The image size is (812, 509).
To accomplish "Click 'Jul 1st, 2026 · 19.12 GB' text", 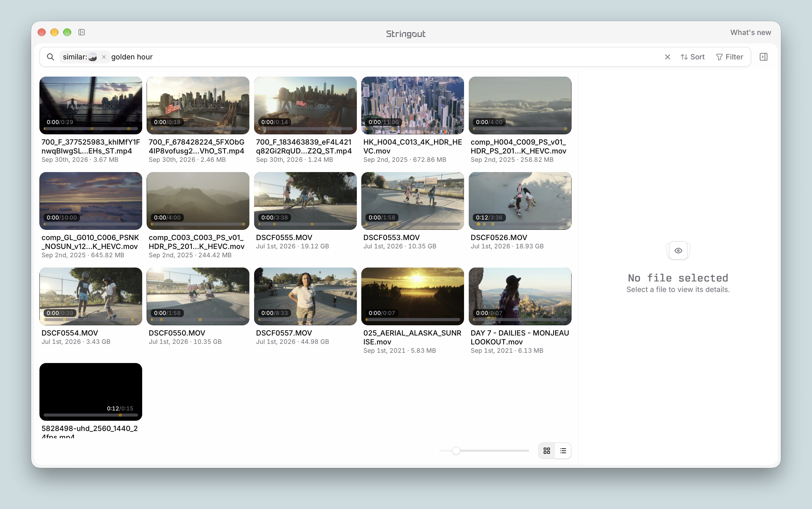I will click(292, 246).
